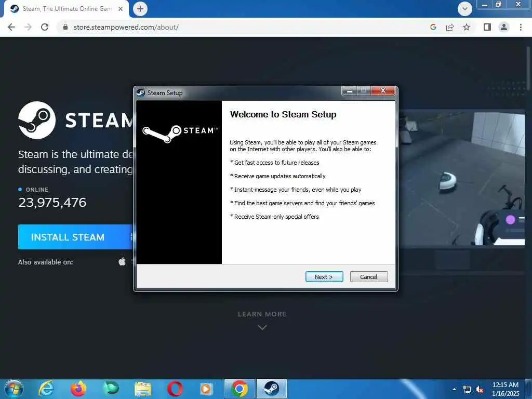The width and height of the screenshot is (532, 399).
Task: Click the network tray icon
Action: [x=467, y=390]
